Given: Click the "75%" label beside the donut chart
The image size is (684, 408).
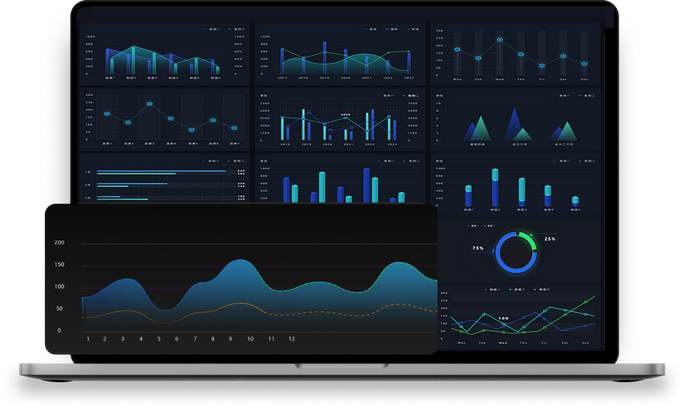Looking at the screenshot, I should coord(478,248).
